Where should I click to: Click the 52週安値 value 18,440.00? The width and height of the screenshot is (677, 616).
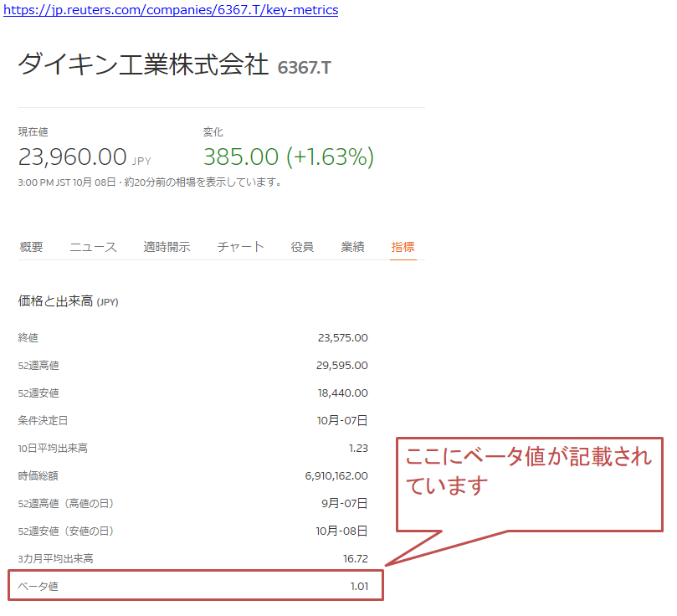(343, 393)
